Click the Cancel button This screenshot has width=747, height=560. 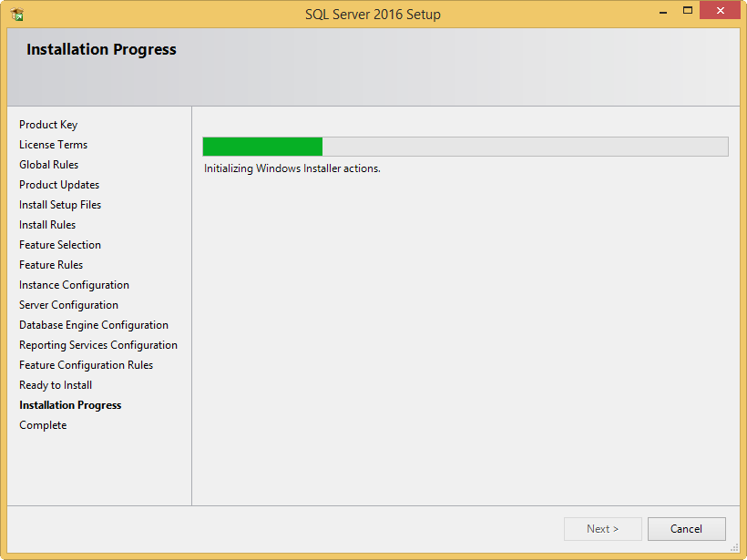point(686,529)
